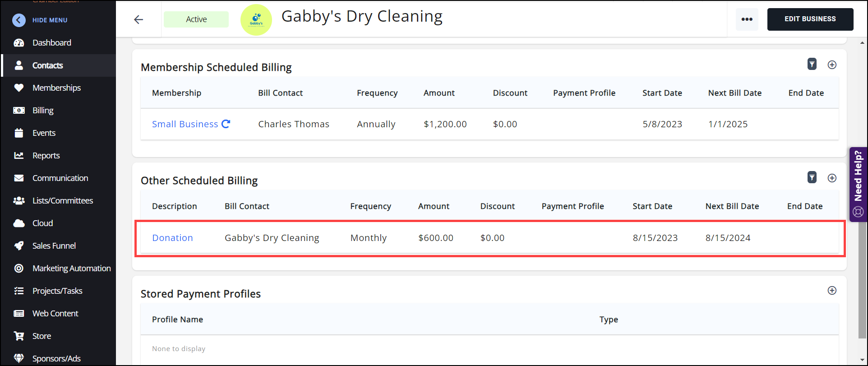
Task: Click the recurring icon next to Small Business
Action: point(226,124)
